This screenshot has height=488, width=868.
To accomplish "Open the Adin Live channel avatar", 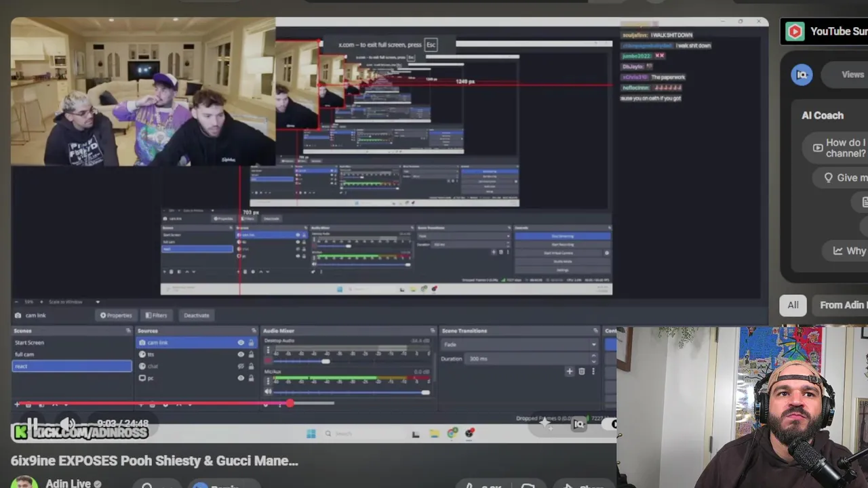I will (24, 483).
